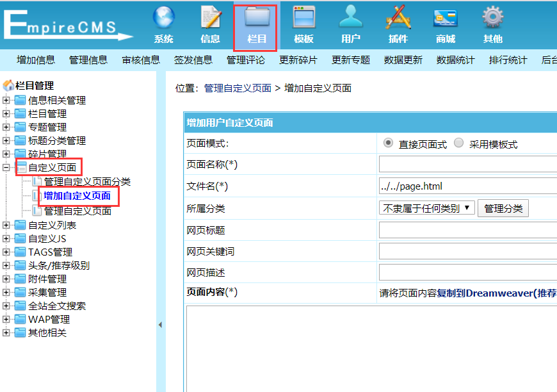This screenshot has width=557, height=392.
Task: Open the 排行统计 menu item
Action: (x=508, y=60)
